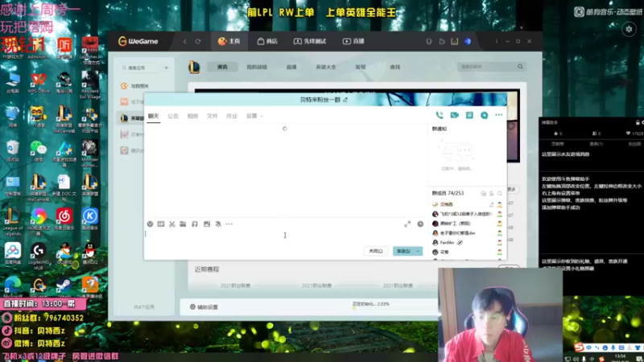Image resolution: width=644 pixels, height=362 pixels.
Task: Click WeGame back navigation arrow
Action: pos(185,42)
